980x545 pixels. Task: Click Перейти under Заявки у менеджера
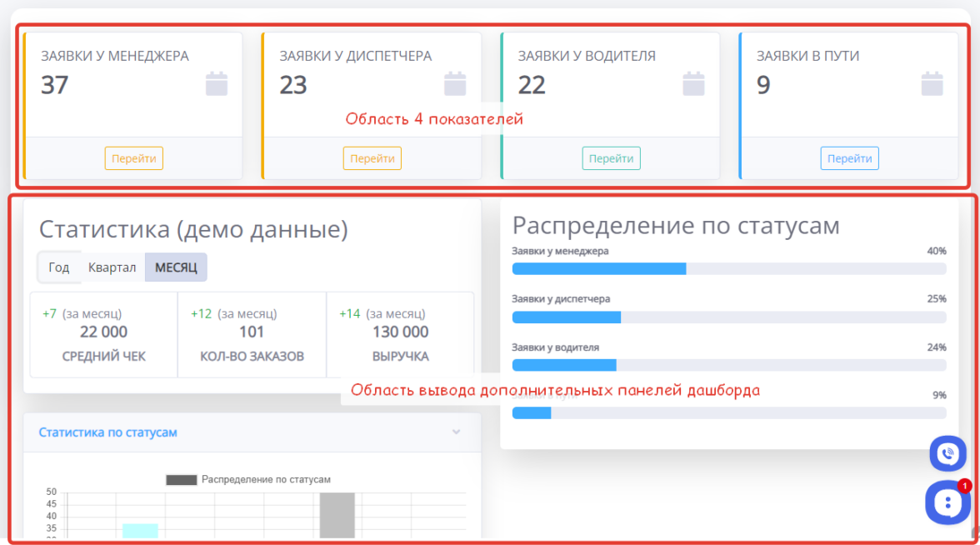click(133, 158)
